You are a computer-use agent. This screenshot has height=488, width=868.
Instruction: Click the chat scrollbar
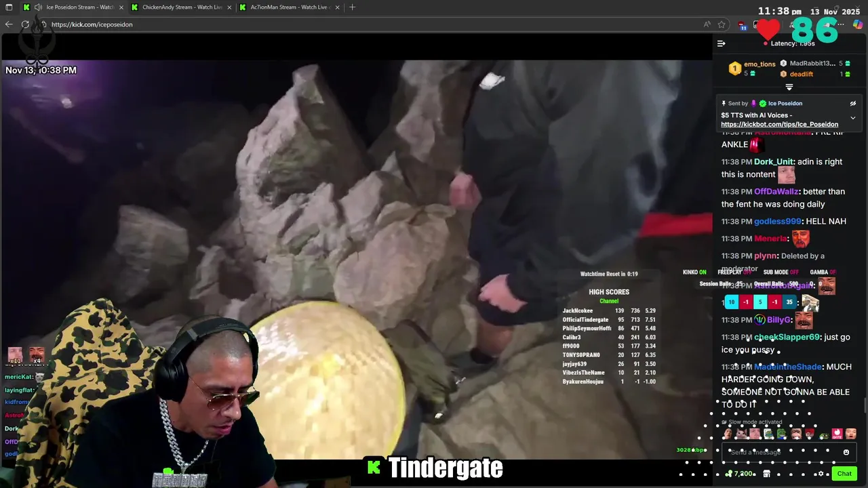pos(865,405)
